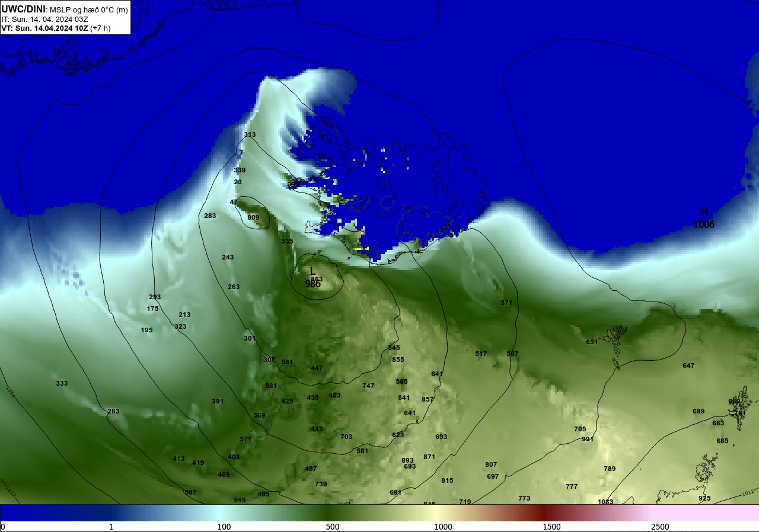Click the 213 height value
This screenshot has height=532, width=759.
[184, 315]
